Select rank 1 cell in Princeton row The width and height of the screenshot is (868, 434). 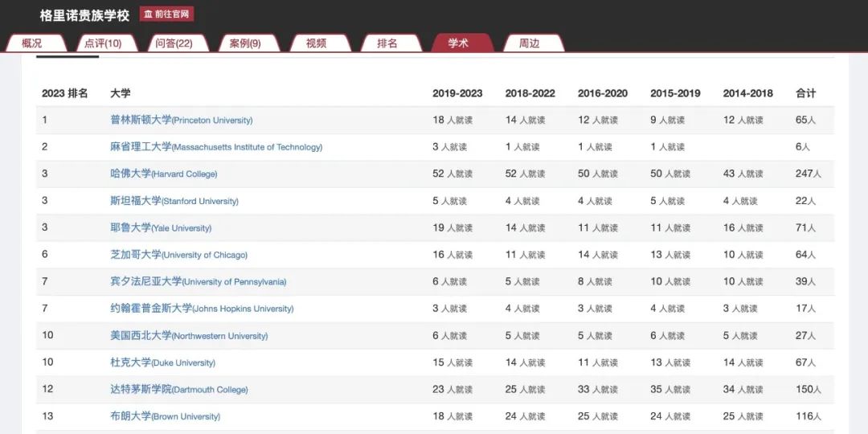[44, 120]
